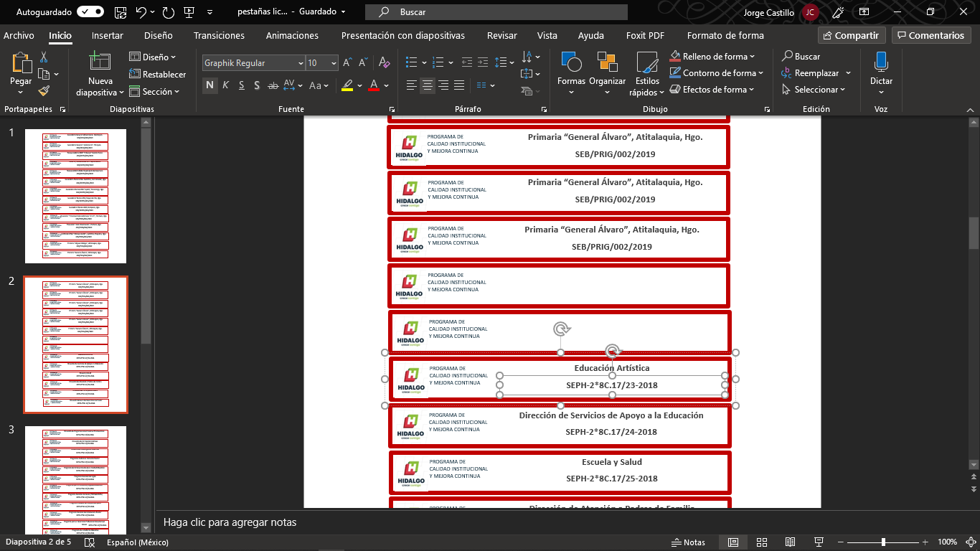
Task: Click the zoom slider in status bar
Action: pyautogui.click(x=883, y=542)
